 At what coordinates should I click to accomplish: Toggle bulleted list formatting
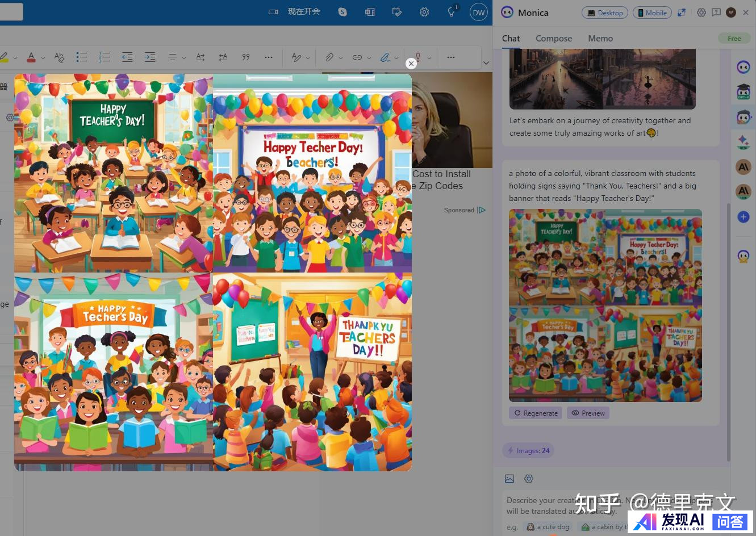pyautogui.click(x=82, y=57)
